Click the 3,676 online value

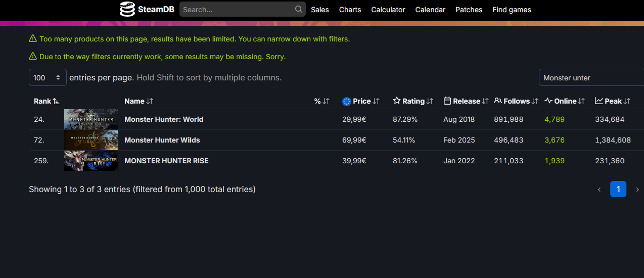coord(555,140)
